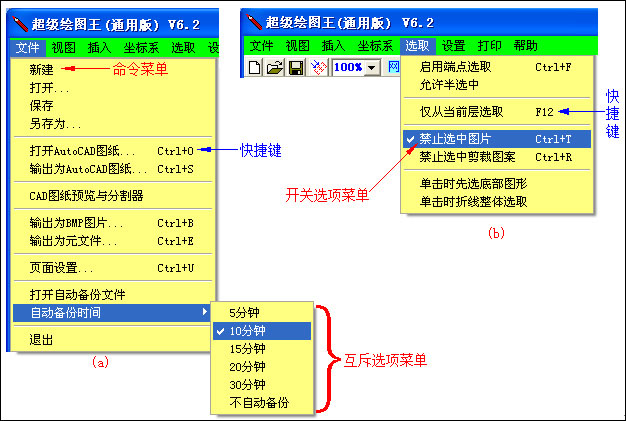Click the new document toolbar icon
The image size is (626, 421).
click(x=254, y=67)
